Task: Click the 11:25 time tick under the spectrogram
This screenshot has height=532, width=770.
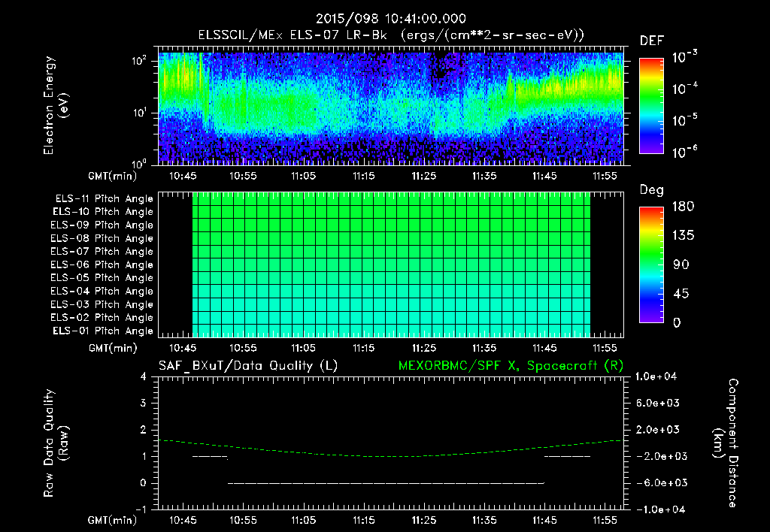Action: [424, 176]
